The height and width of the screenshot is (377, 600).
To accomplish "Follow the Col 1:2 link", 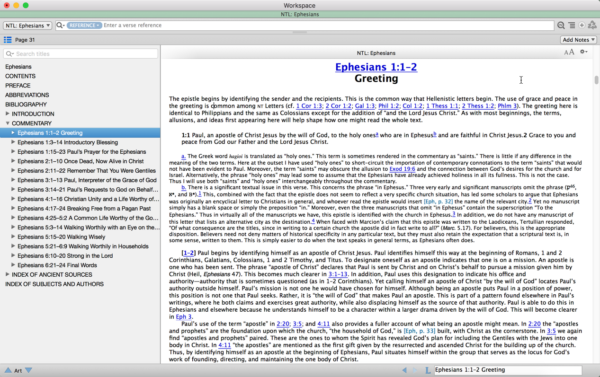I will pyautogui.click(x=412, y=106).
